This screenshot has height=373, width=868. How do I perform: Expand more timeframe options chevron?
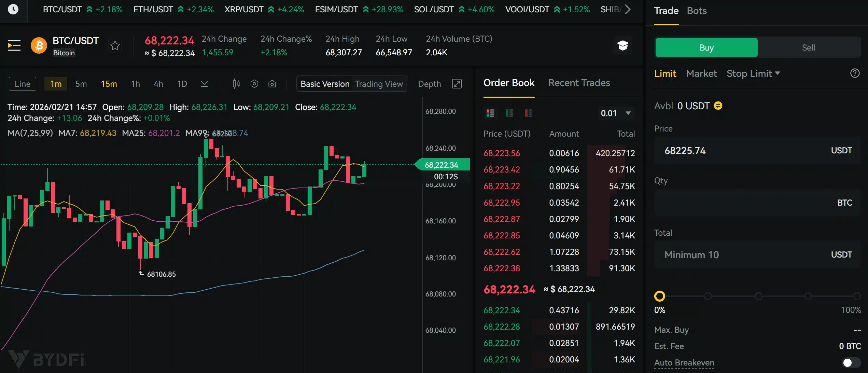click(204, 84)
